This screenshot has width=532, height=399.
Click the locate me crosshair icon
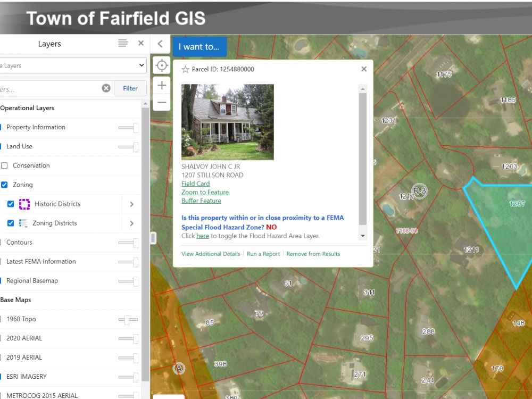162,65
